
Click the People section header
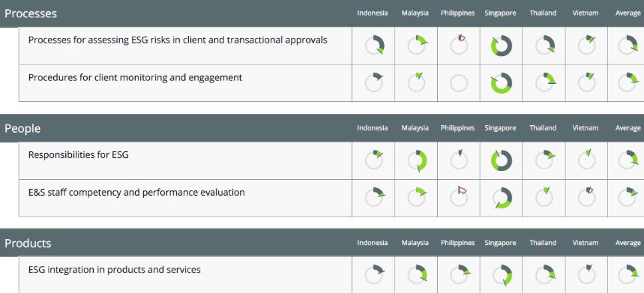(22, 128)
